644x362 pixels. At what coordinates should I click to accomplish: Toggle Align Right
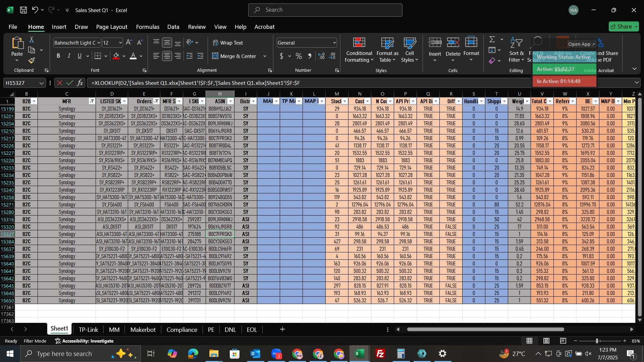click(178, 56)
